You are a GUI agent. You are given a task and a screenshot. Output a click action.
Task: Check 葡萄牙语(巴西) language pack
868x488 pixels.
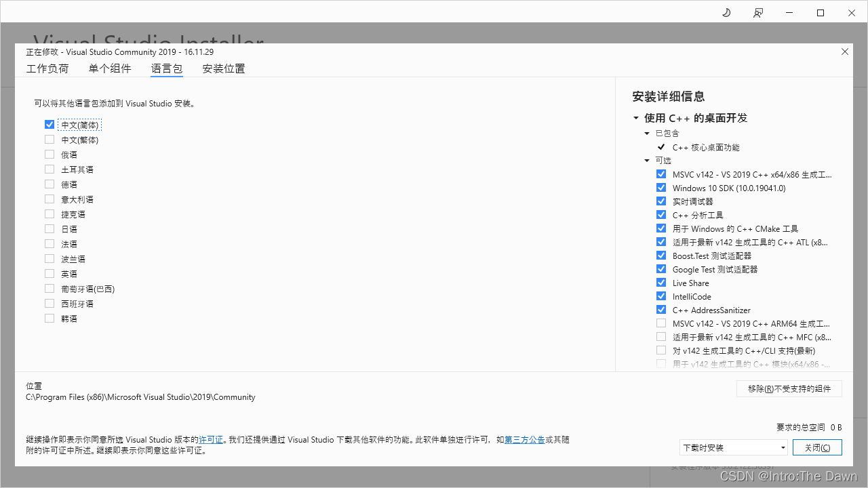[x=50, y=289]
